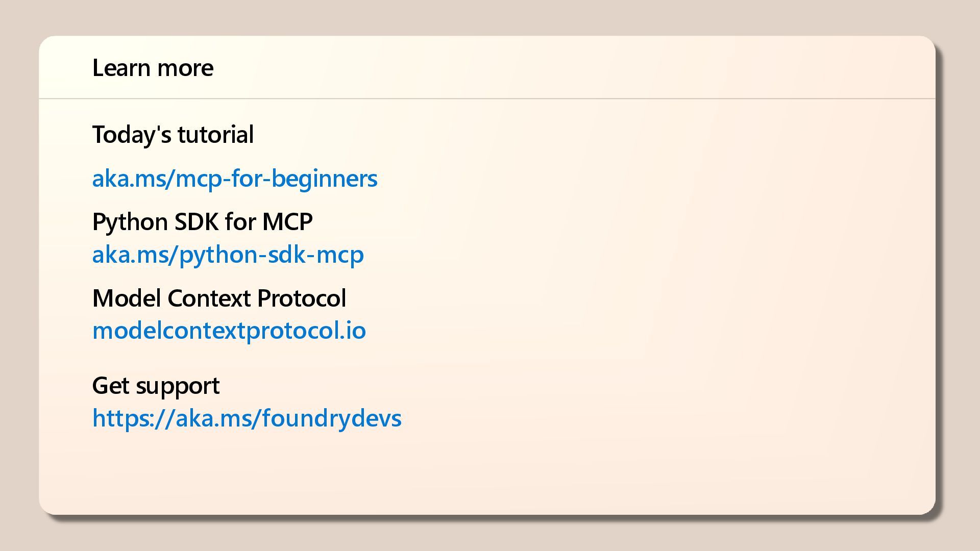Click the 'Get support' heading
This screenshot has height=551, width=980.
pos(156,386)
